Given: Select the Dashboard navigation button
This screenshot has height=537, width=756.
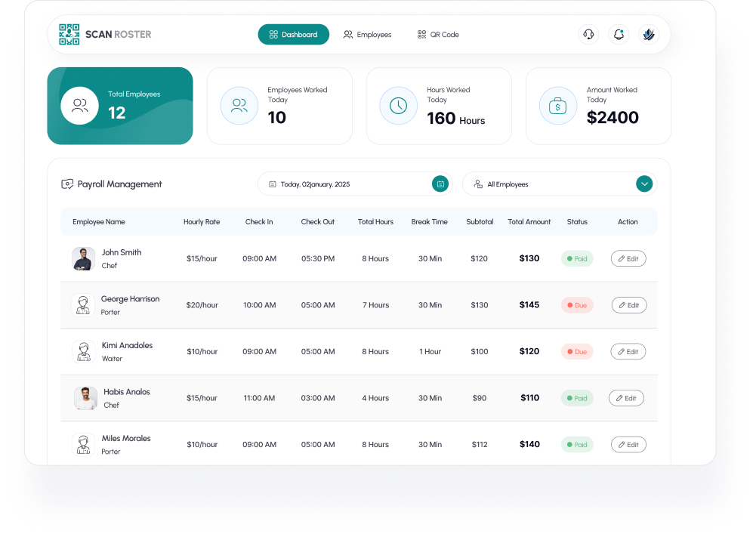Looking at the screenshot, I should coord(293,34).
